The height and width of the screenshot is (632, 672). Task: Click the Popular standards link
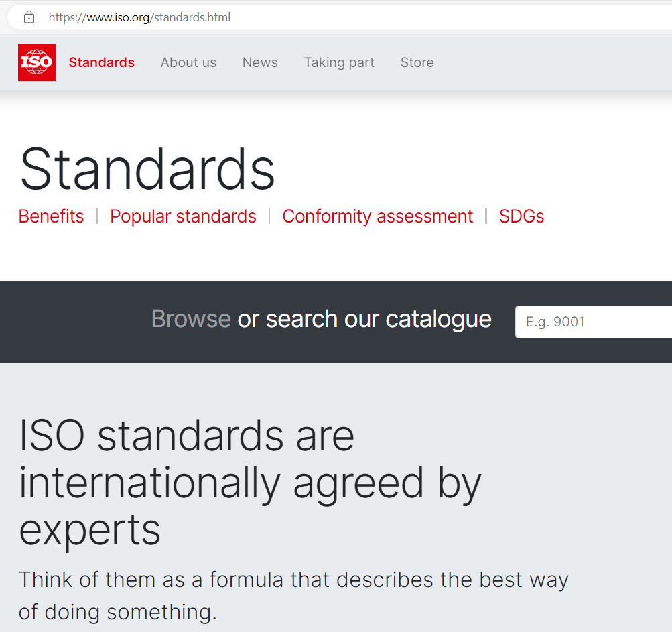tap(183, 216)
